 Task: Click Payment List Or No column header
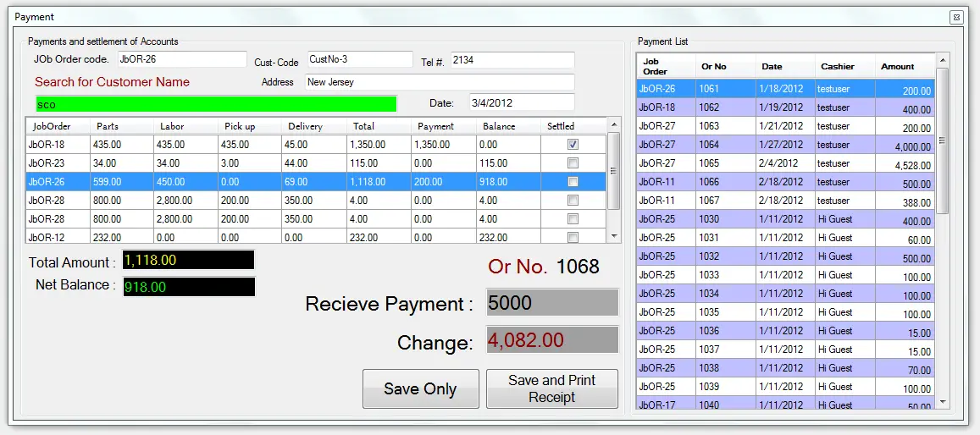tap(726, 66)
